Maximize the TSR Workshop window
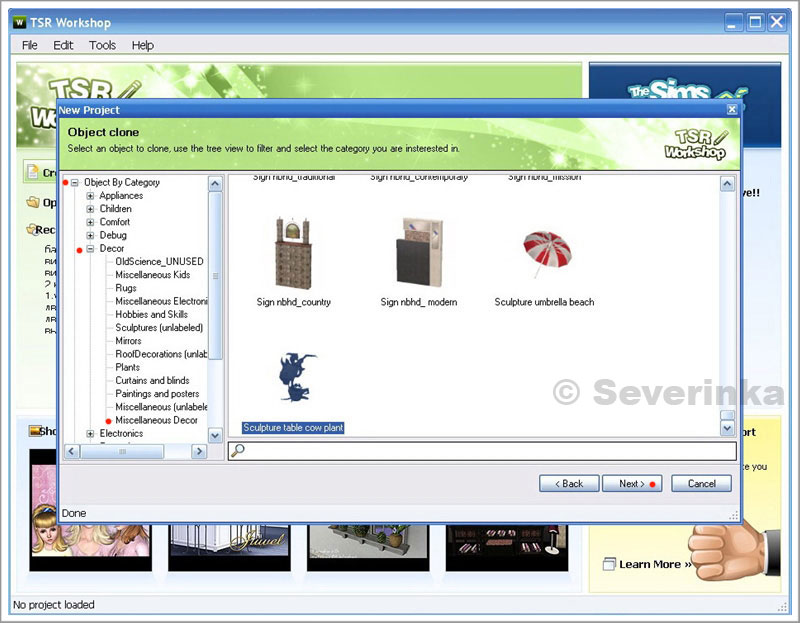Image resolution: width=800 pixels, height=623 pixels. tap(755, 22)
